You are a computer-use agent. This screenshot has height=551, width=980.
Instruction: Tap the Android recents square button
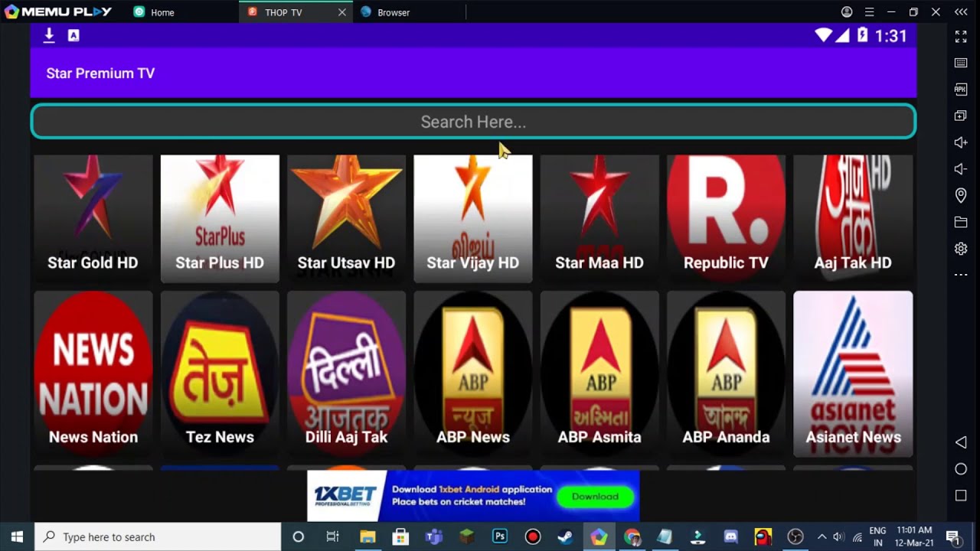coord(961,496)
